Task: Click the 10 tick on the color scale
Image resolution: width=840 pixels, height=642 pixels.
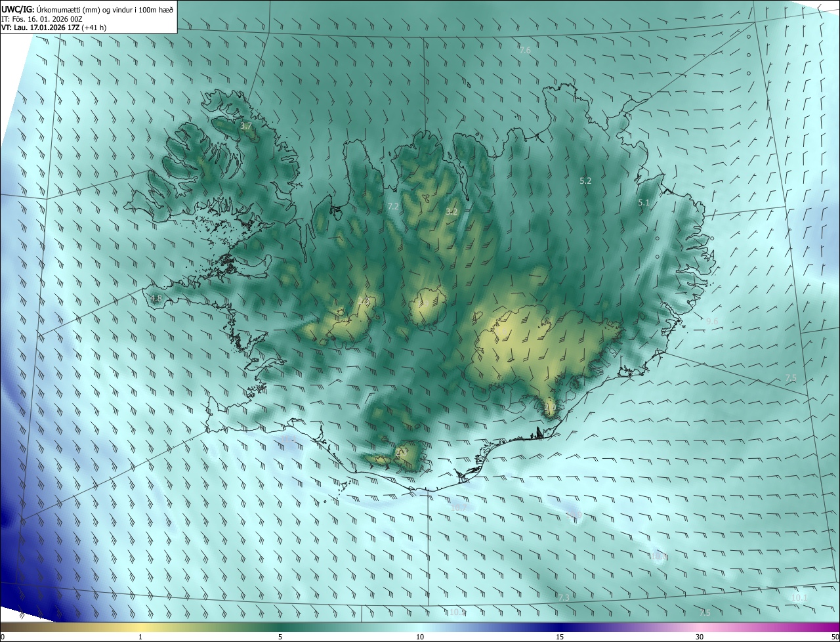Action: tap(420, 637)
